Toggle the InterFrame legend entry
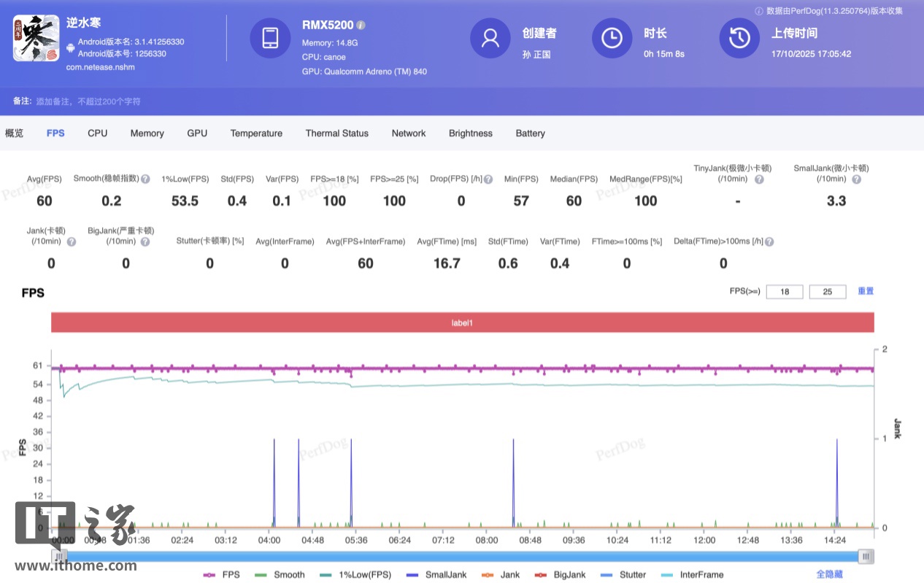This screenshot has height=583, width=924. pyautogui.click(x=692, y=575)
